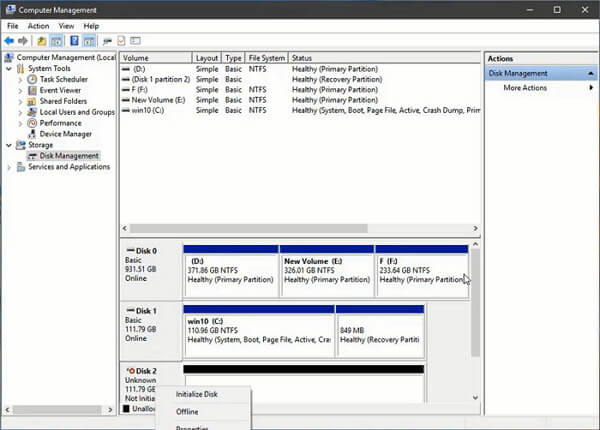The width and height of the screenshot is (600, 430).
Task: Select the win10 (C:) partition block
Action: coord(259,331)
